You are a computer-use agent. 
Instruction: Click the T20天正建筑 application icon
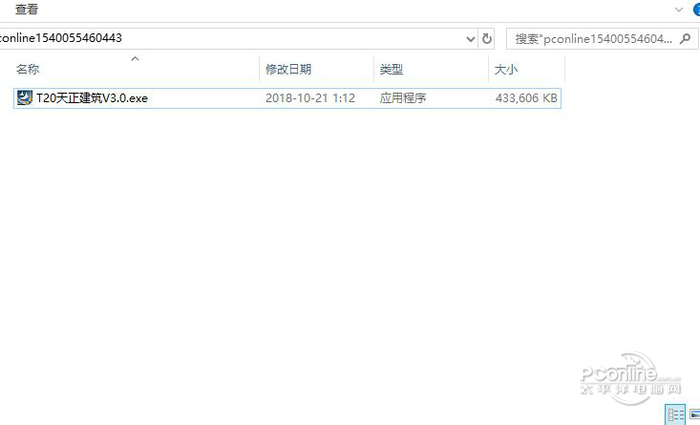25,98
